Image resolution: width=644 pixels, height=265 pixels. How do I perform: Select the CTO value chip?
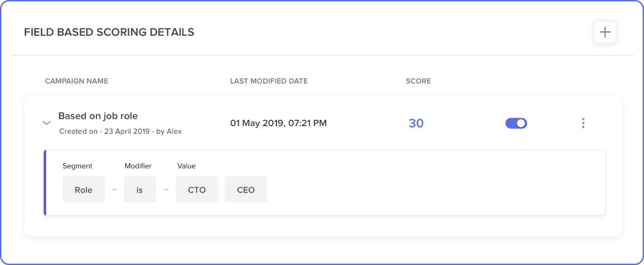pyautogui.click(x=197, y=190)
